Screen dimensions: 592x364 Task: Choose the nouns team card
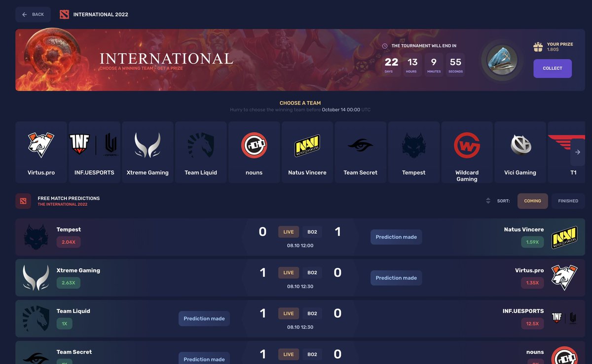coord(254,152)
